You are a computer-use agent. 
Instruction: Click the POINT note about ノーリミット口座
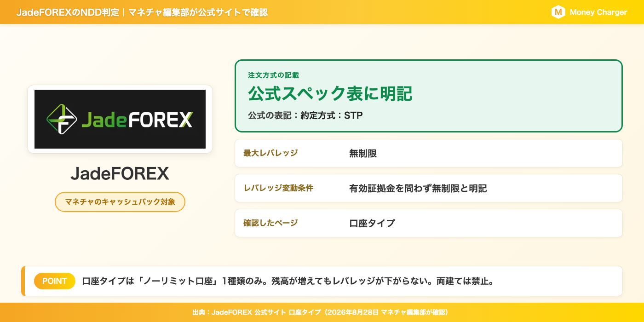point(288,281)
